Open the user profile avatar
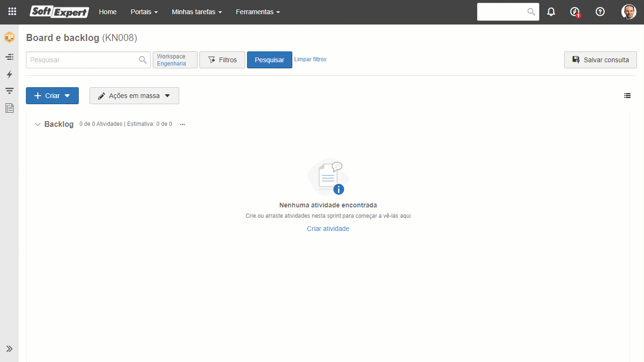The height and width of the screenshot is (362, 644). click(x=628, y=12)
